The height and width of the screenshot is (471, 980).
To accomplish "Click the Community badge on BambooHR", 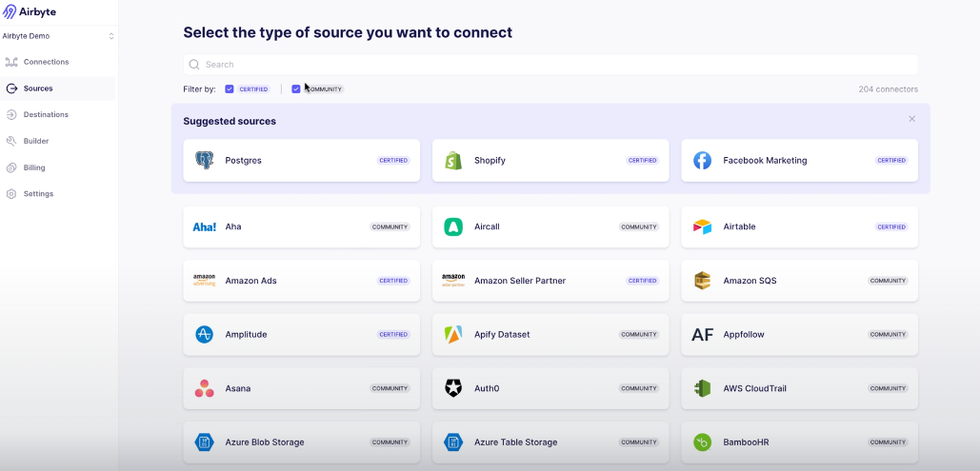I will click(889, 442).
